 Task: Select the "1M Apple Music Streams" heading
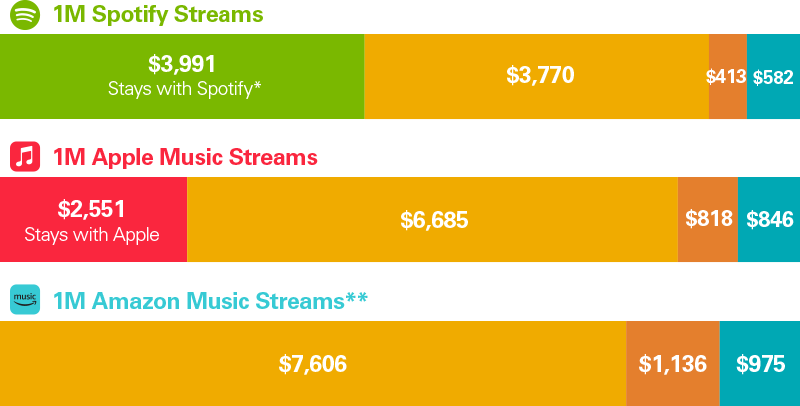(x=185, y=157)
